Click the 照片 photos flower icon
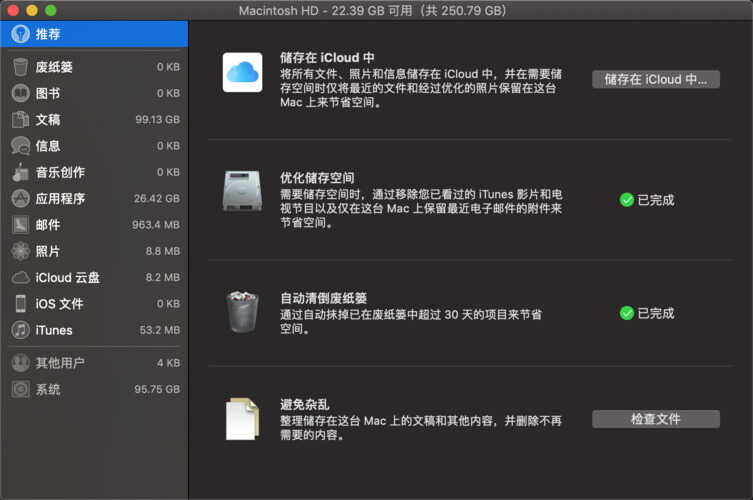753x500 pixels. click(20, 251)
